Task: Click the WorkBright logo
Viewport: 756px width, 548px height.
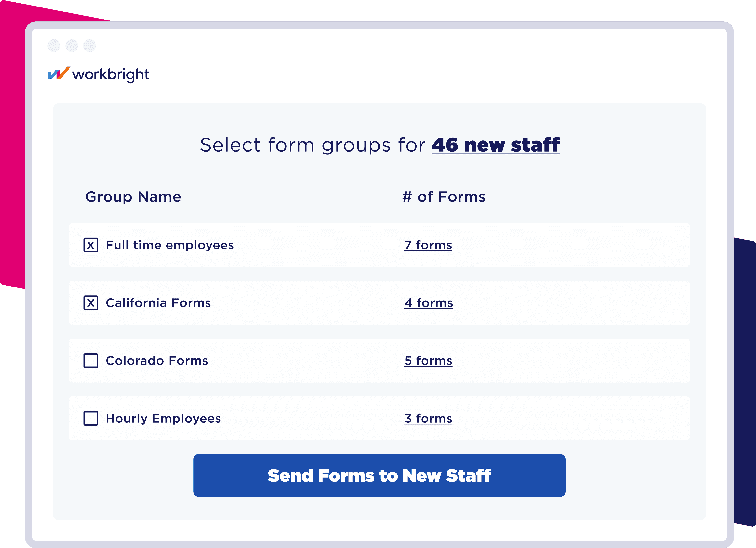Action: click(98, 74)
